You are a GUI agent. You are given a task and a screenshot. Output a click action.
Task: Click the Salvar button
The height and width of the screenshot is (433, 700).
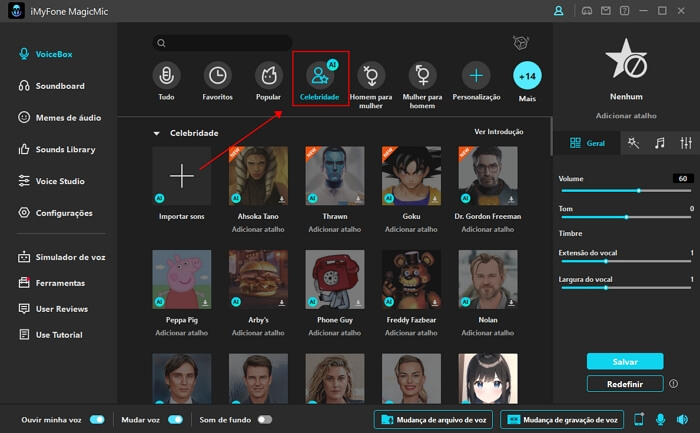[x=625, y=362]
